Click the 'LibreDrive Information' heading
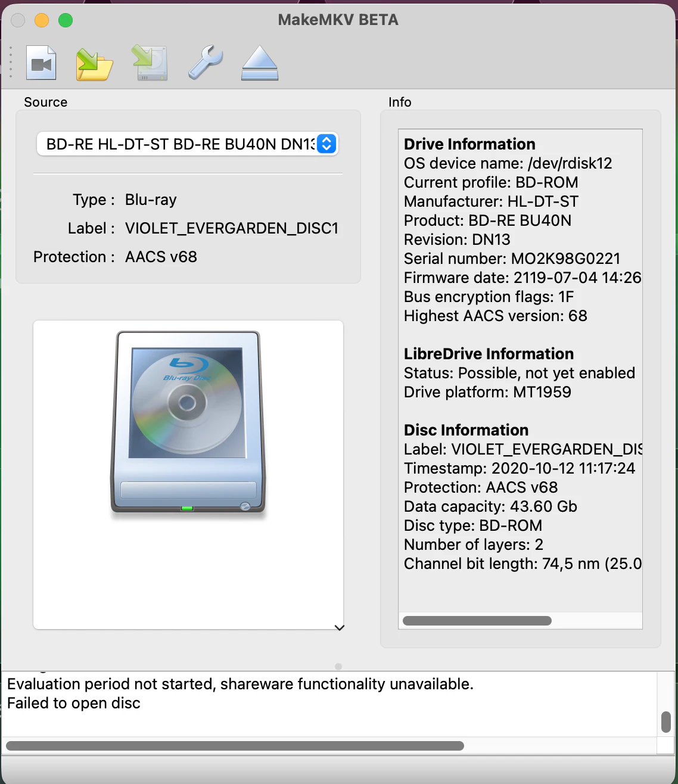This screenshot has width=678, height=784. coord(489,354)
